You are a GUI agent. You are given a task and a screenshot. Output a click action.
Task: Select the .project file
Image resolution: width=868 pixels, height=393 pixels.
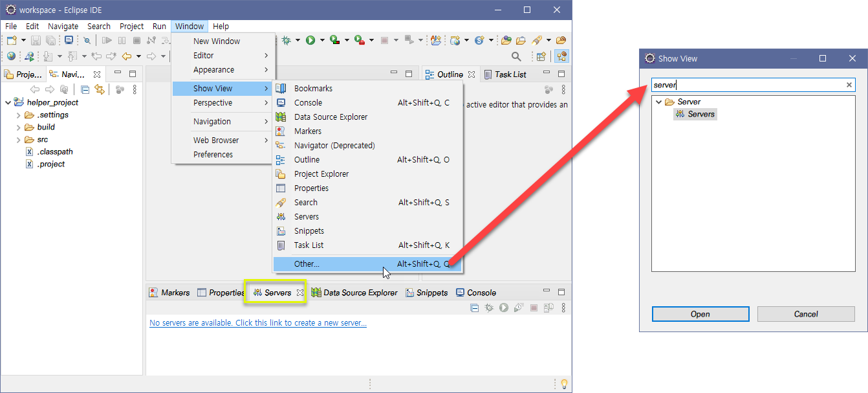pos(45,164)
